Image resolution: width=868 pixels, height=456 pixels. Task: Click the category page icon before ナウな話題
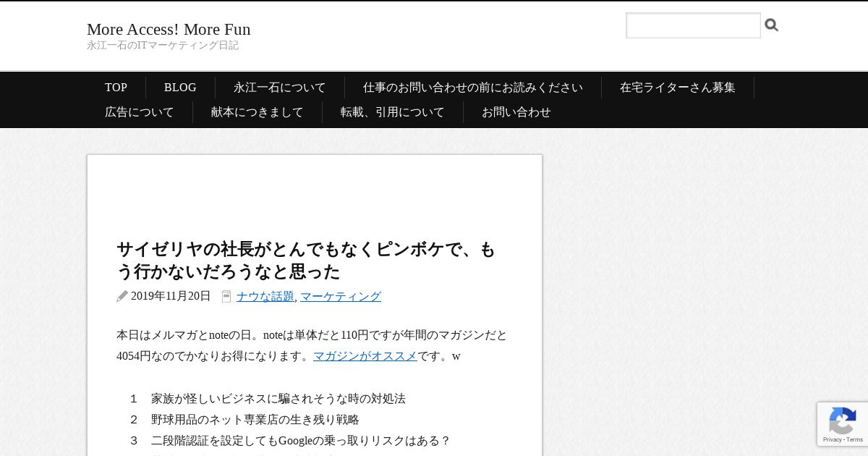click(226, 296)
